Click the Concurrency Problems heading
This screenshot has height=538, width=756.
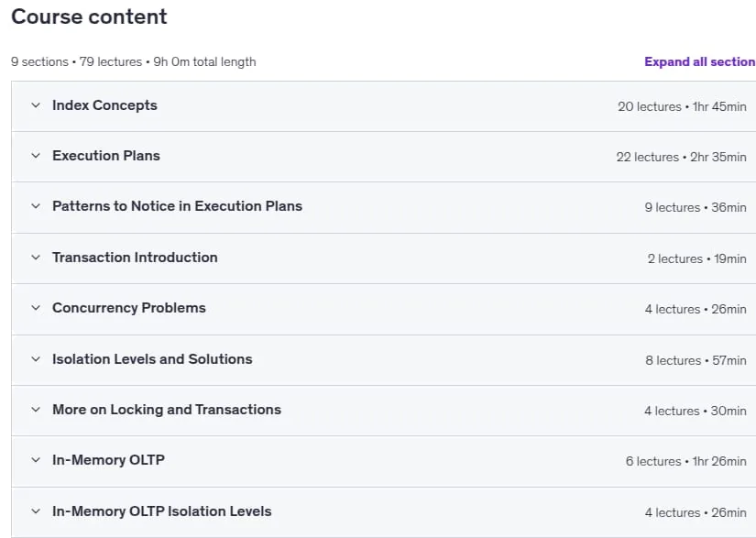click(x=128, y=308)
